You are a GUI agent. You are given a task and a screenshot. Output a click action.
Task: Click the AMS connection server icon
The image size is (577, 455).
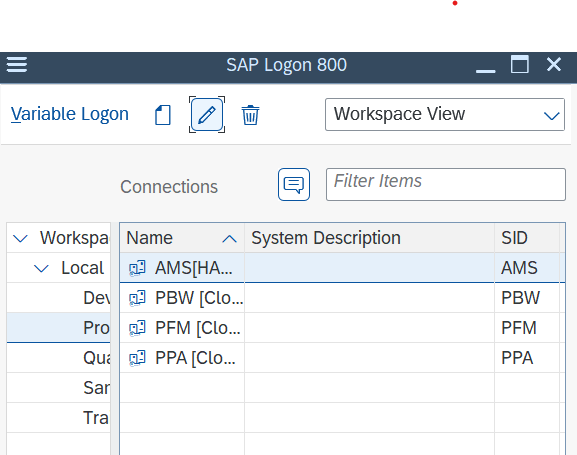point(137,268)
